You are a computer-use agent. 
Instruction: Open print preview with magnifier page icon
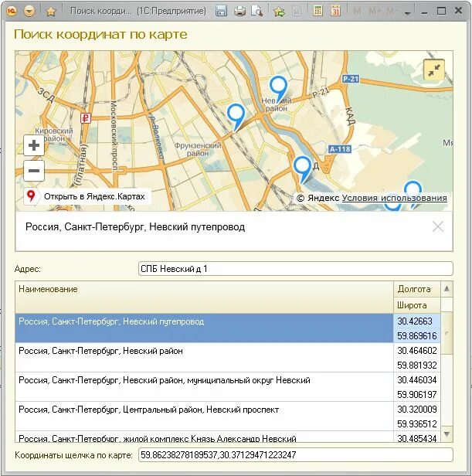click(257, 12)
